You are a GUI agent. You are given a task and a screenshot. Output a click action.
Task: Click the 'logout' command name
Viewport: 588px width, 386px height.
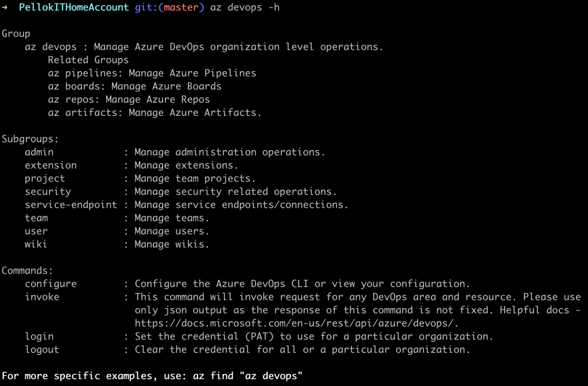click(42, 350)
